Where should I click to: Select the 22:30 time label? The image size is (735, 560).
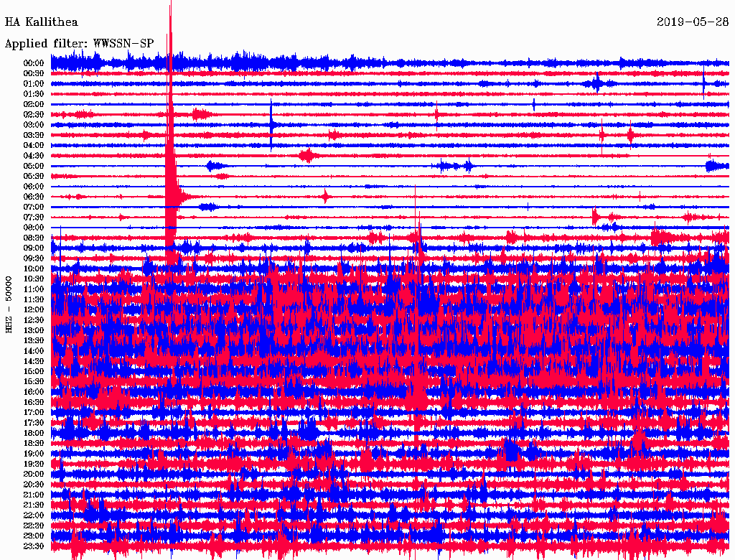34,526
